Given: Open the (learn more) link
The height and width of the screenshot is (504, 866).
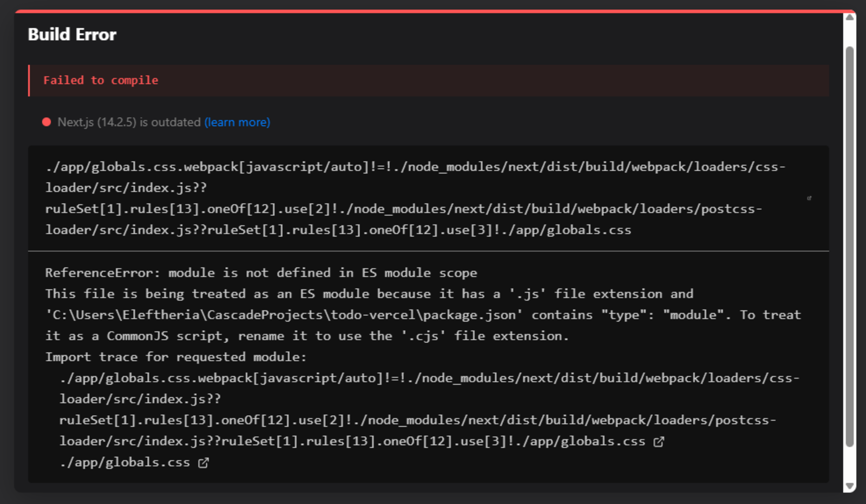Looking at the screenshot, I should tap(237, 122).
